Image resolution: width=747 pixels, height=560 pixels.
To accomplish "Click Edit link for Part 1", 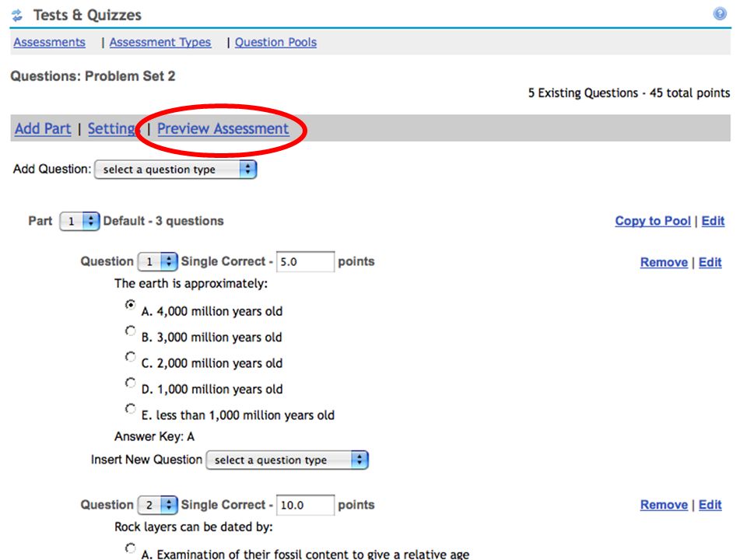I will tap(713, 221).
